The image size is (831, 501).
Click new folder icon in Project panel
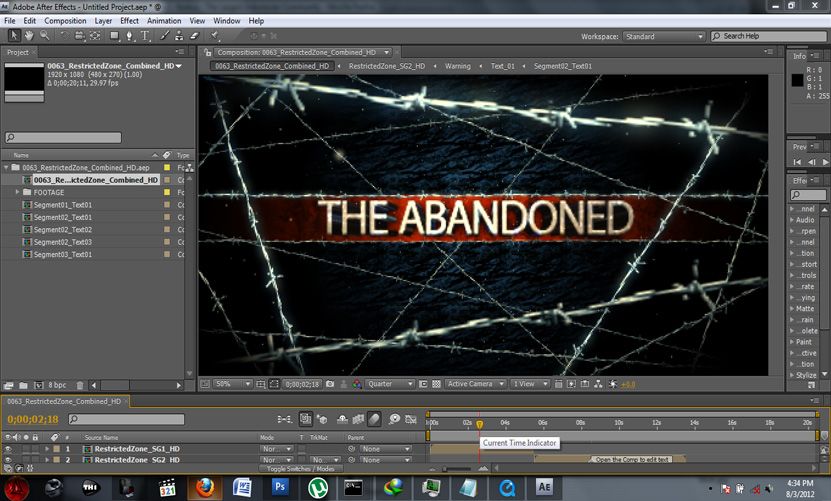(23, 385)
